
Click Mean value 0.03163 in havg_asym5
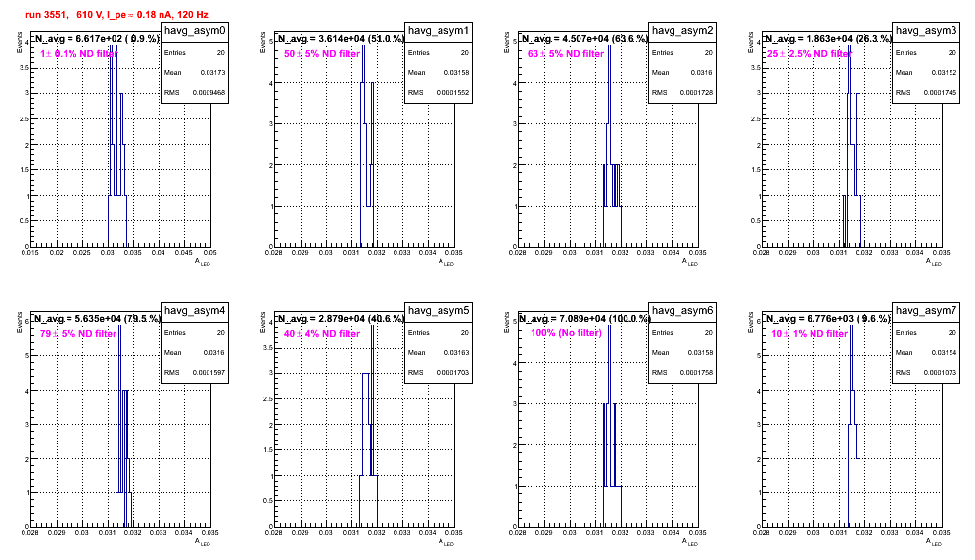(456, 352)
